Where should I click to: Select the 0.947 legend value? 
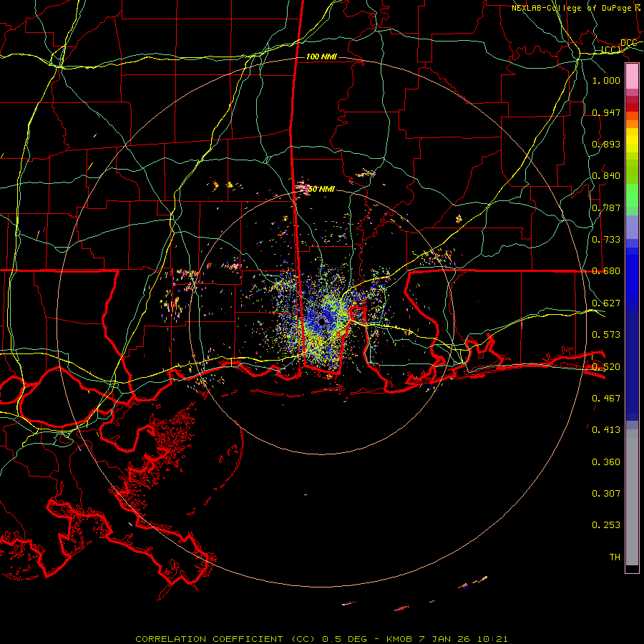pyautogui.click(x=606, y=112)
